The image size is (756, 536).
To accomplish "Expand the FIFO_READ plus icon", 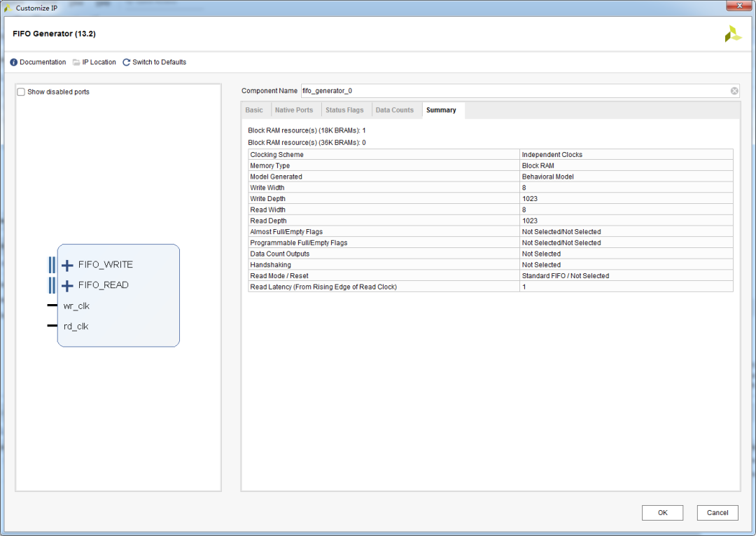I will click(67, 286).
